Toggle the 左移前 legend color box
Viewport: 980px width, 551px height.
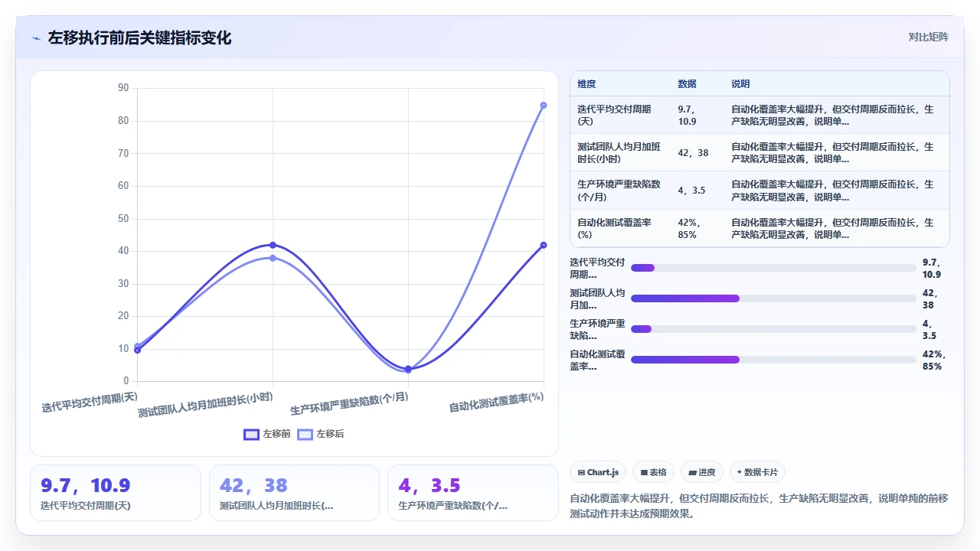click(x=251, y=434)
